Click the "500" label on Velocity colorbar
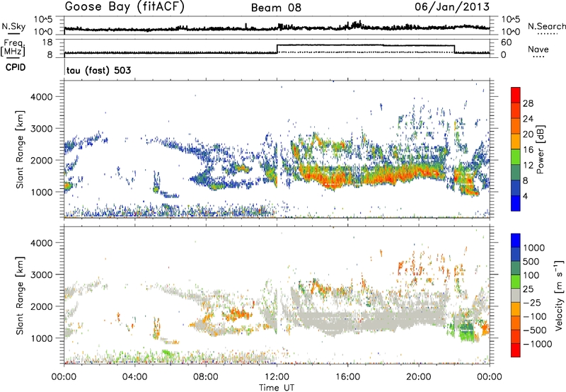 click(x=531, y=261)
